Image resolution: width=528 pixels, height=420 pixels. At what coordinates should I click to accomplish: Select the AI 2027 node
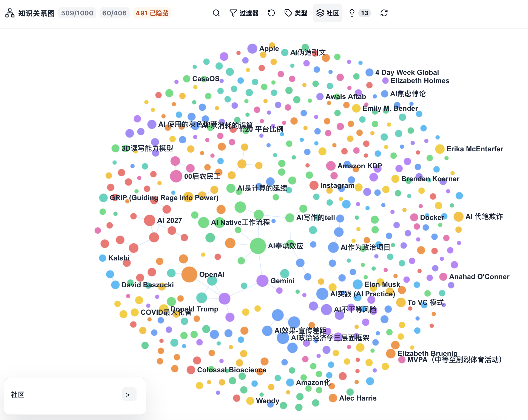[x=149, y=220]
